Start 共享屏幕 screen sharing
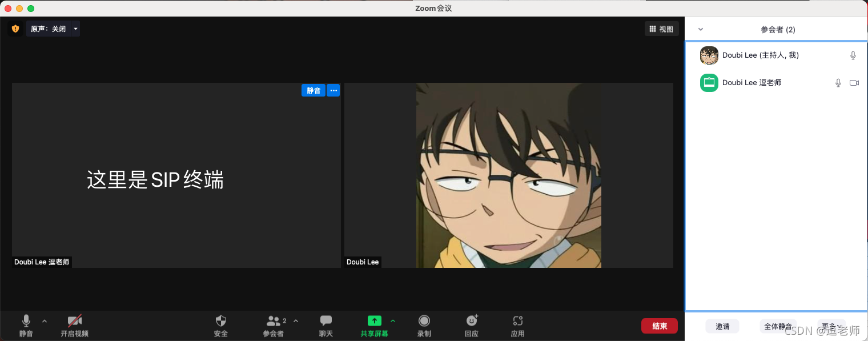Image resolution: width=868 pixels, height=341 pixels. point(374,326)
